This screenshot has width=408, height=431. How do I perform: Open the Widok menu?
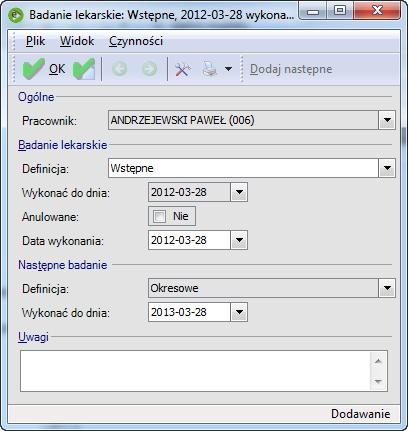77,41
